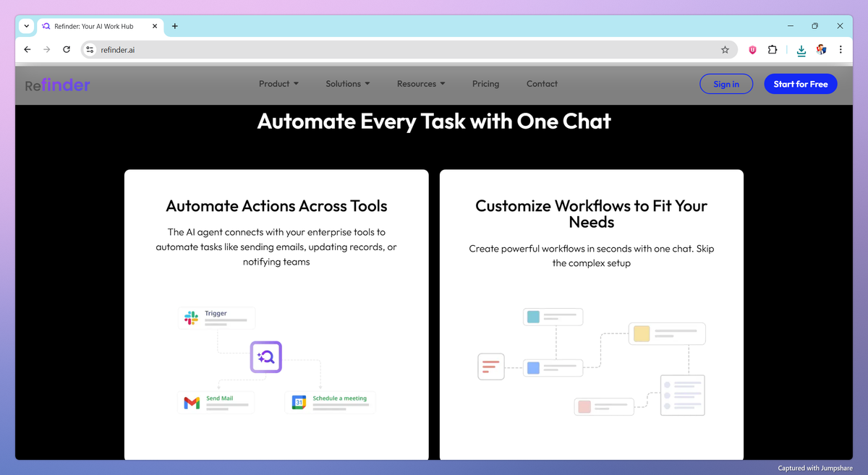Click the Automate Actions Across Tools heading
868x475 pixels.
[276, 206]
